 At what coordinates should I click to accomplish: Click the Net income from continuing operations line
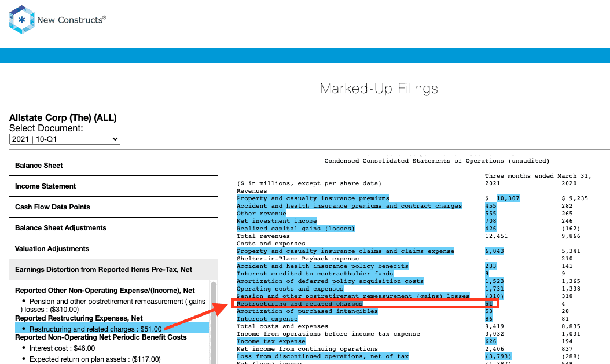(x=307, y=349)
